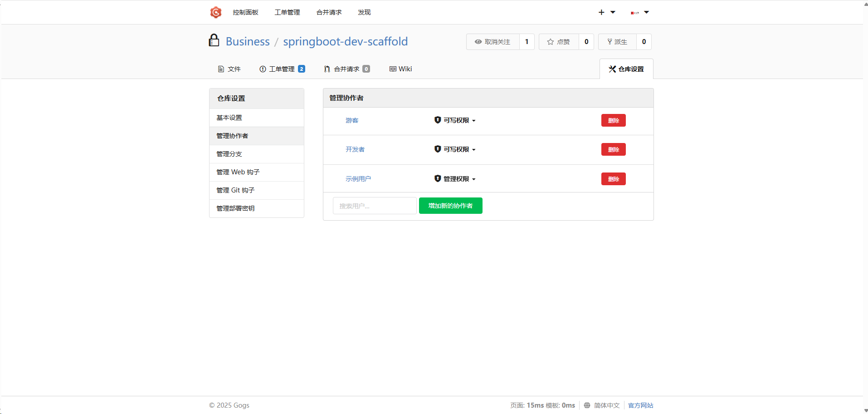Focus the search user input field
This screenshot has width=868, height=414.
coord(375,206)
